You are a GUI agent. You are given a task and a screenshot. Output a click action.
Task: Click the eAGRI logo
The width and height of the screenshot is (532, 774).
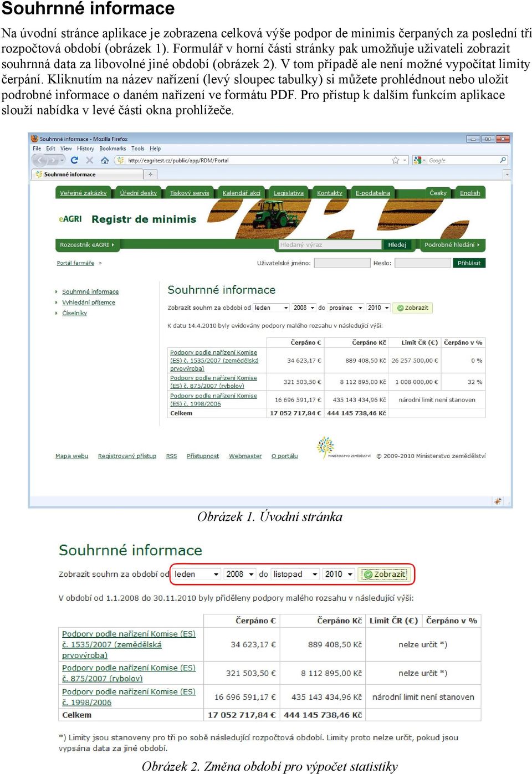click(x=70, y=219)
